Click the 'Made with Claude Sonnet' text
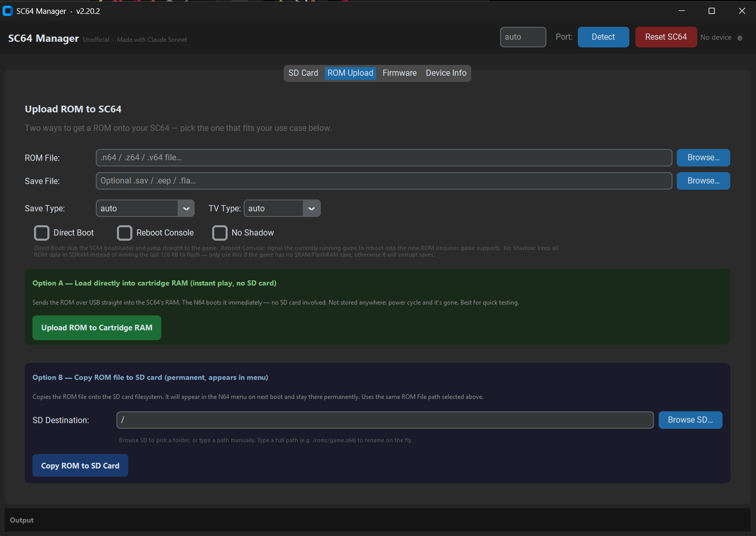Screen dimensions: 756x536 point(152,40)
